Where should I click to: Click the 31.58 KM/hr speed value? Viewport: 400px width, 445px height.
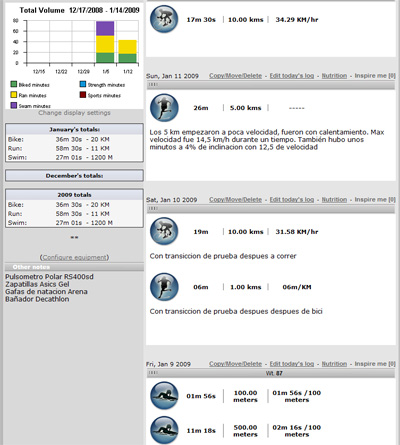click(x=297, y=232)
